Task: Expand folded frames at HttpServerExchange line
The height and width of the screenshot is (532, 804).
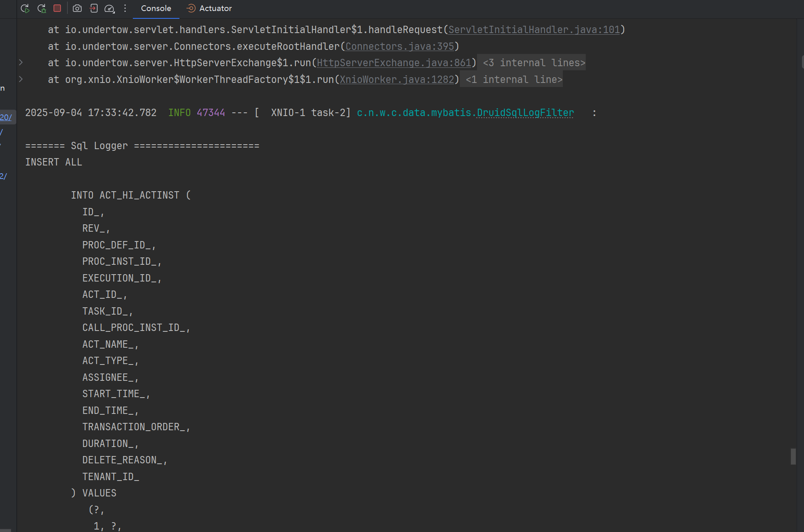Action: pyautogui.click(x=21, y=63)
